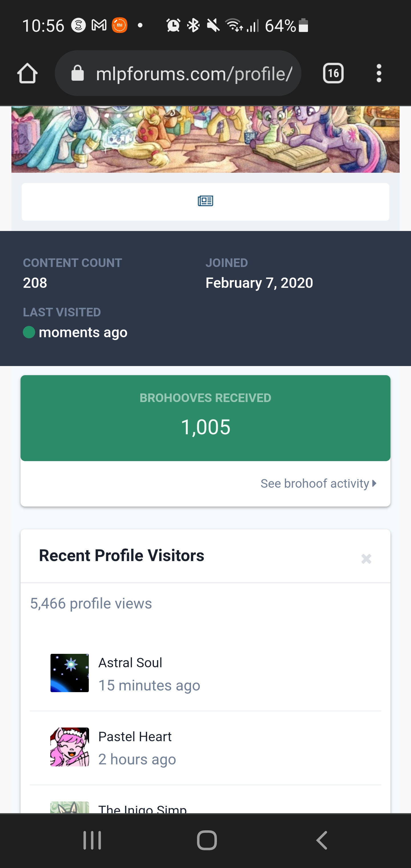411x868 pixels.
Task: Tap the Android recent apps button
Action: coord(92,840)
